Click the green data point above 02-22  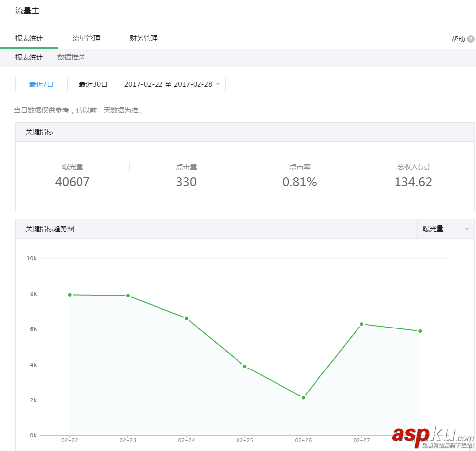(70, 294)
